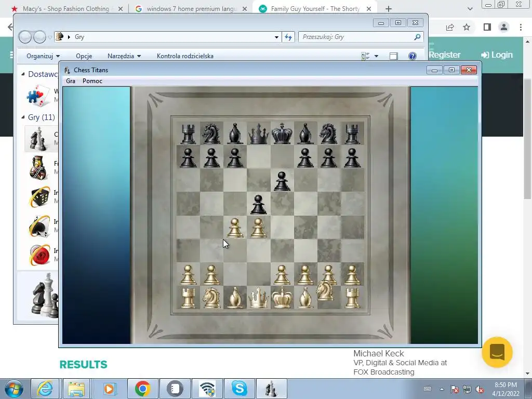
Task: Click the back navigation button in Gry window
Action: point(25,37)
